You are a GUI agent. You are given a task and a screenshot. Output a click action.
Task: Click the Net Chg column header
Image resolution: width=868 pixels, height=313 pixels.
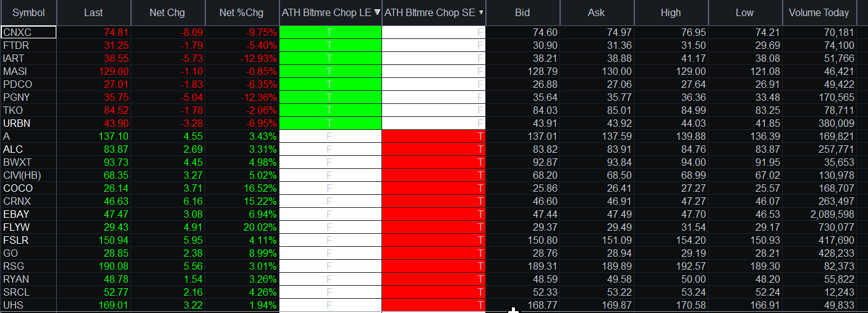(167, 12)
